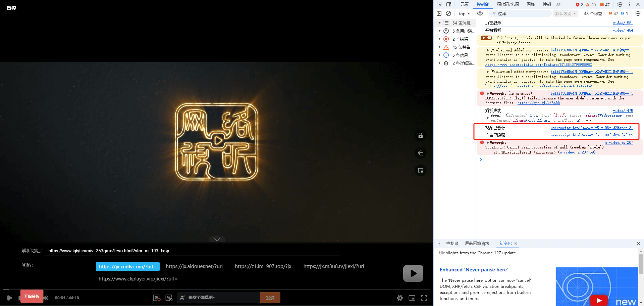Toggle the device toolbar emulation icon

point(448,4)
